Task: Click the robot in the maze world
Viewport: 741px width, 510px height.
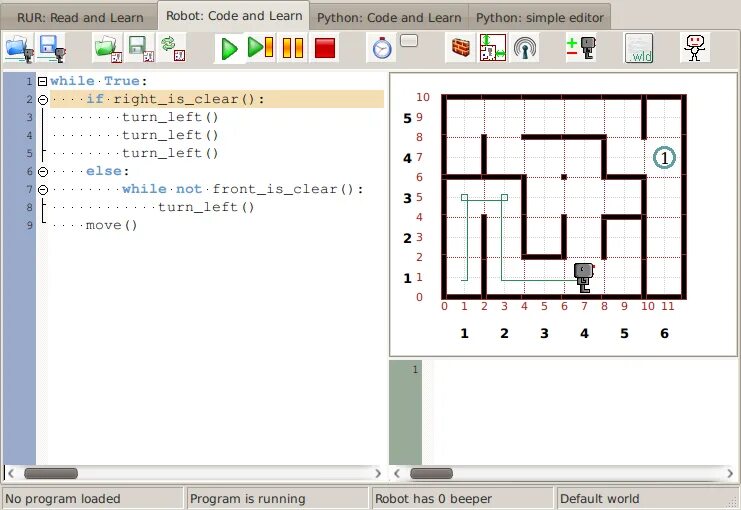Action: [x=584, y=278]
